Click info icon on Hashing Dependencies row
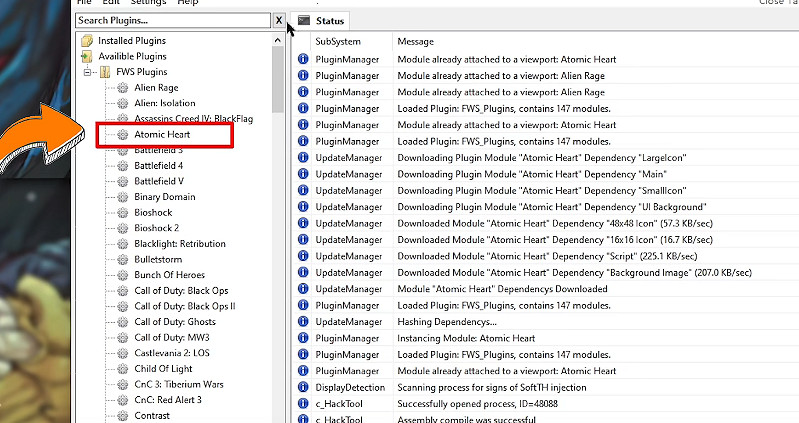 (304, 322)
